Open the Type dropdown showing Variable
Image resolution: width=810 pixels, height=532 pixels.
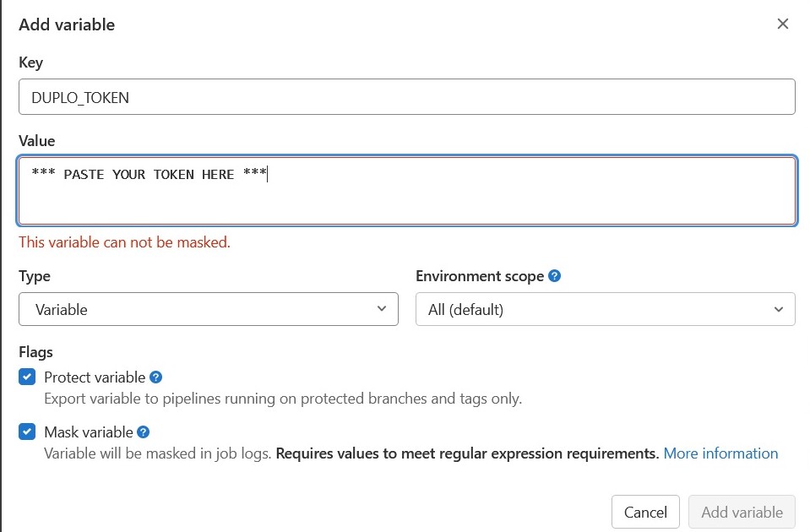point(208,309)
